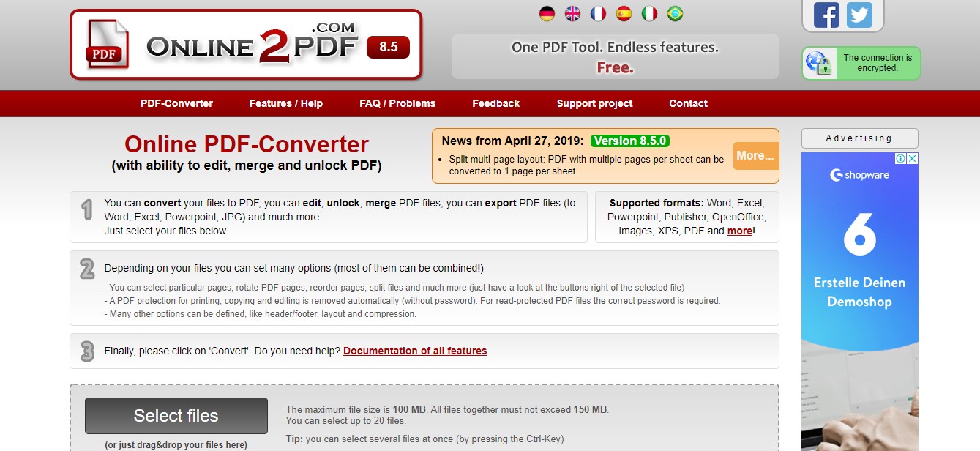Click the ad info icon on Shopware ad

tap(902, 158)
